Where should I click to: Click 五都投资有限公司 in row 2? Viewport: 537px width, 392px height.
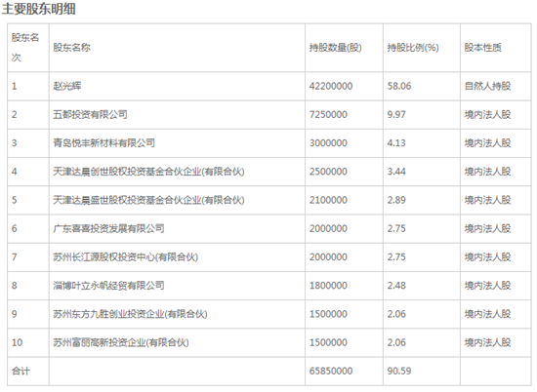90,114
